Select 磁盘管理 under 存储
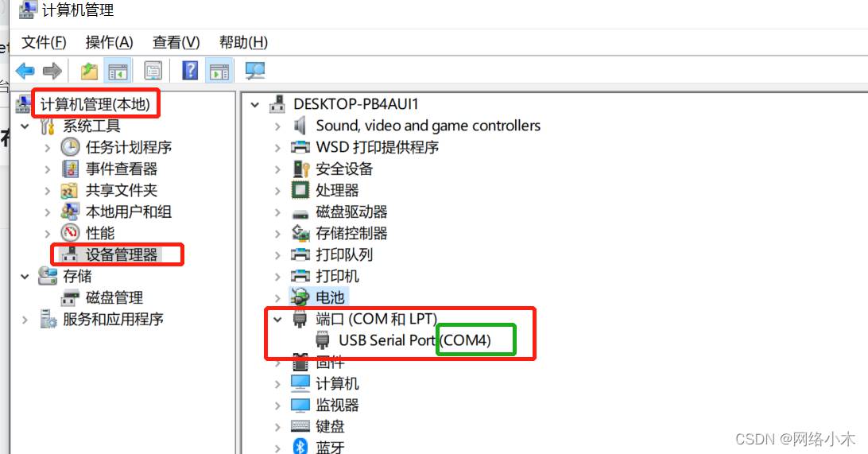Screen dimensions: 868x454 click(114, 298)
